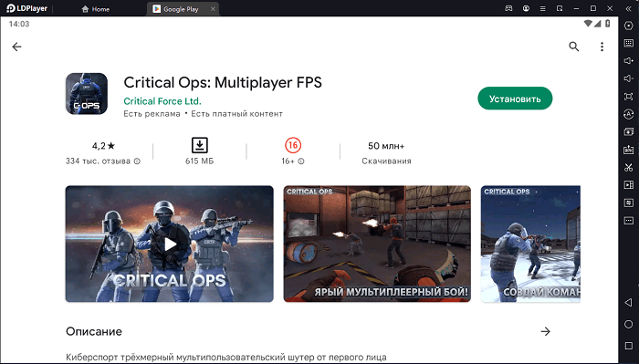Click the LDPlayer mini-window icon in title bar
The width and height of the screenshot is (639, 364).
[560, 8]
